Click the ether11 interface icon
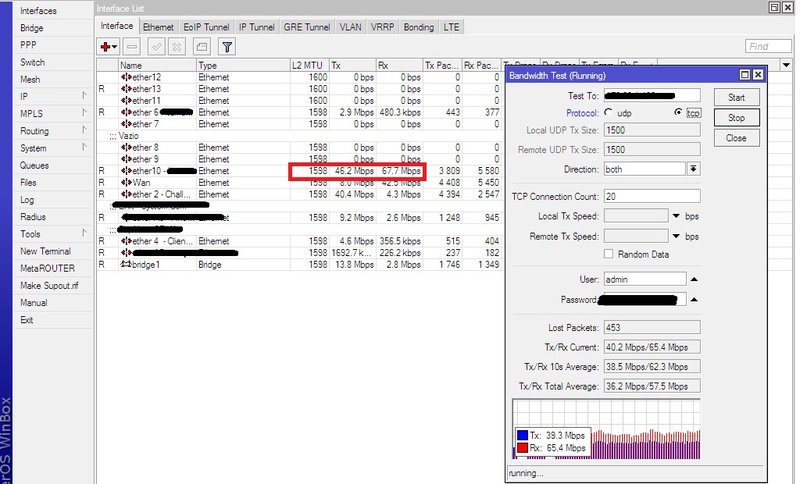This screenshot has width=800, height=484. (x=126, y=100)
